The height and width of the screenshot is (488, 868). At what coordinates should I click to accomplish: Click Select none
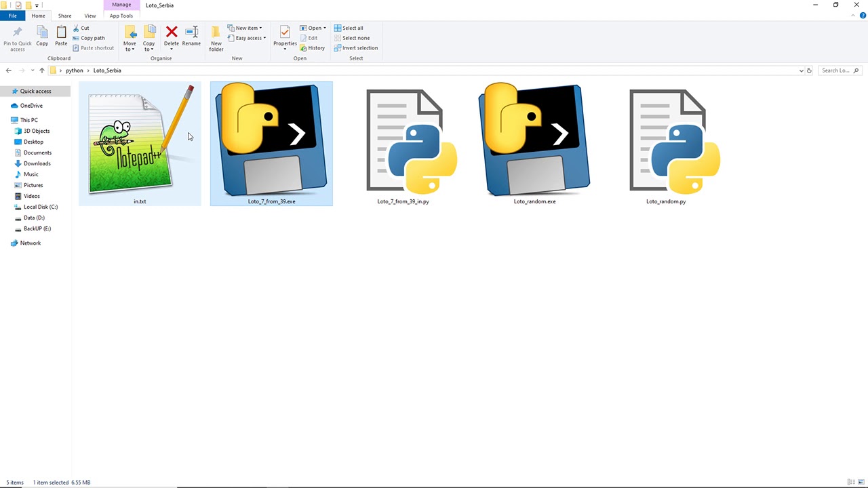pyautogui.click(x=352, y=38)
